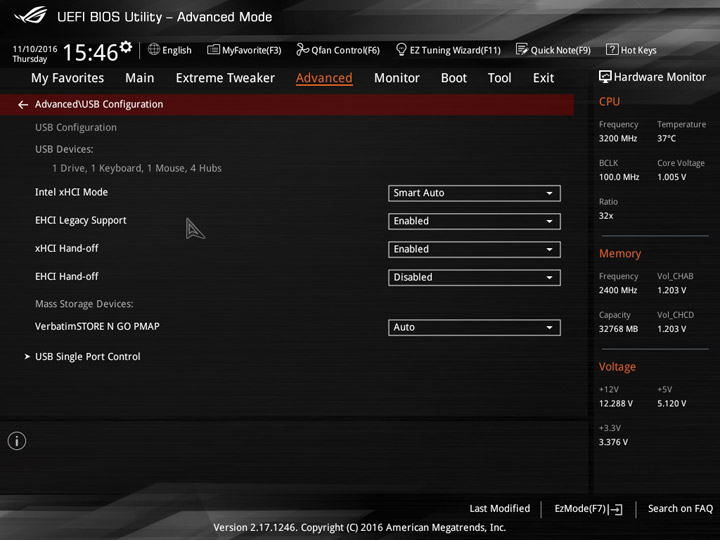Image resolution: width=720 pixels, height=540 pixels.
Task: Click EHCI Legacy Support label
Action: pyautogui.click(x=80, y=221)
